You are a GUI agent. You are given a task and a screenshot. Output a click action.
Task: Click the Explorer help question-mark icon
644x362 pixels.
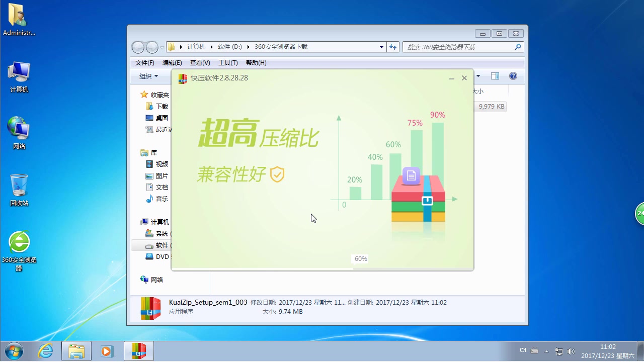pos(513,76)
